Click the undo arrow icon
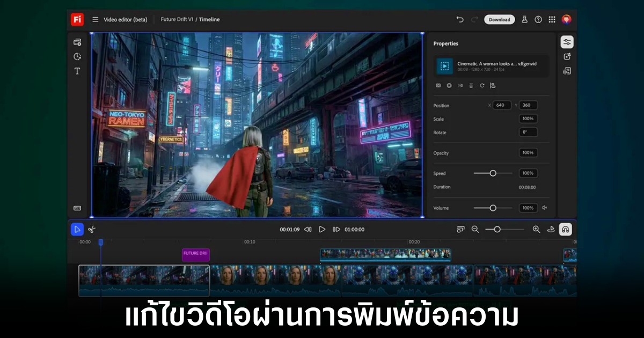Image resolution: width=644 pixels, height=338 pixels. point(460,19)
